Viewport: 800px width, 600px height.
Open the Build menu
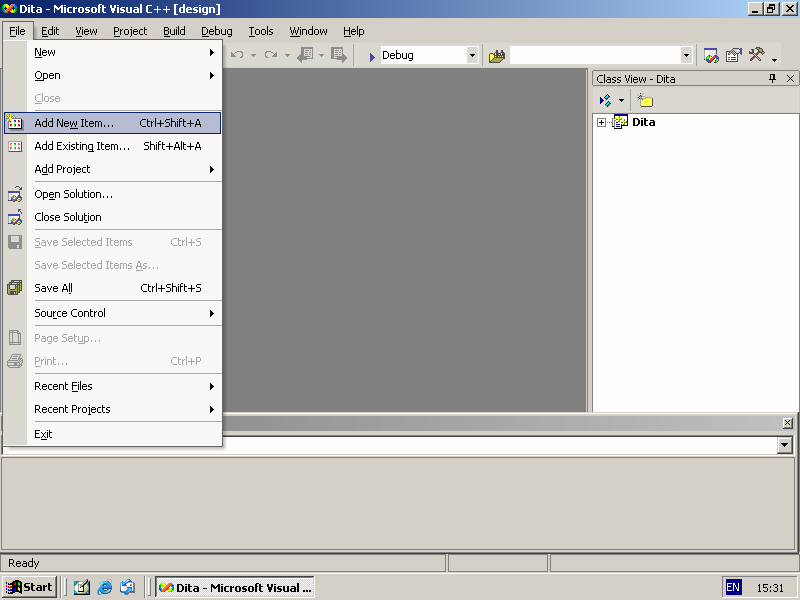tap(174, 31)
